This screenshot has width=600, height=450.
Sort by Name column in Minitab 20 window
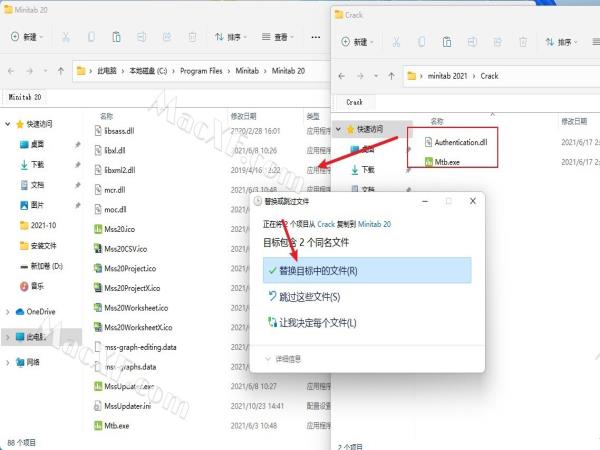pos(106,116)
